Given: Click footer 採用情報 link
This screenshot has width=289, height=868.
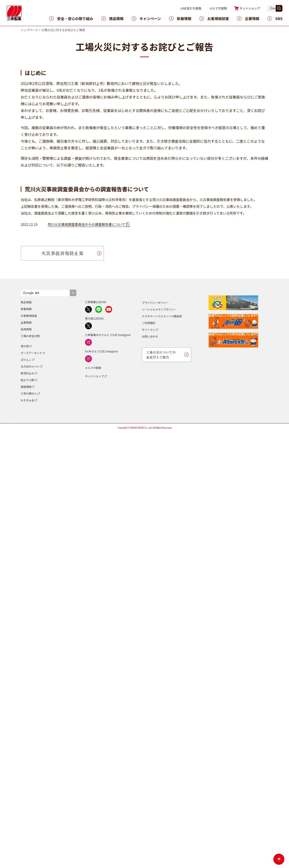Looking at the screenshot, I should click(26, 329).
